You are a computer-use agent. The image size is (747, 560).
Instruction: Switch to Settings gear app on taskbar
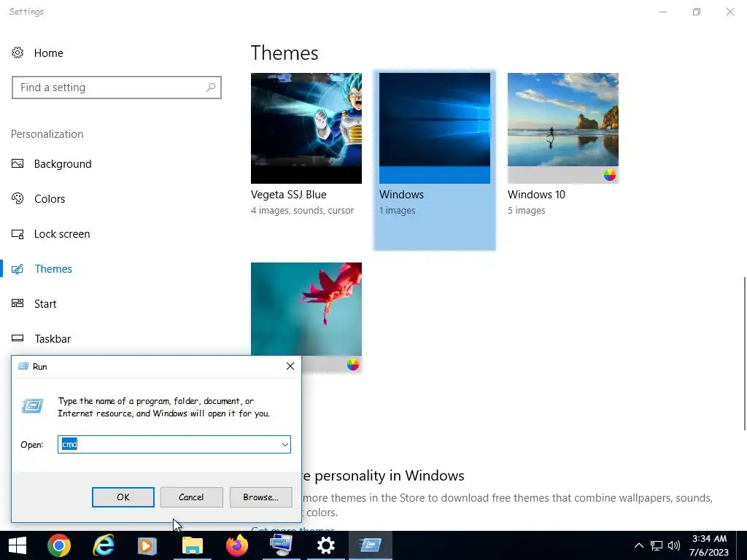[x=326, y=545]
